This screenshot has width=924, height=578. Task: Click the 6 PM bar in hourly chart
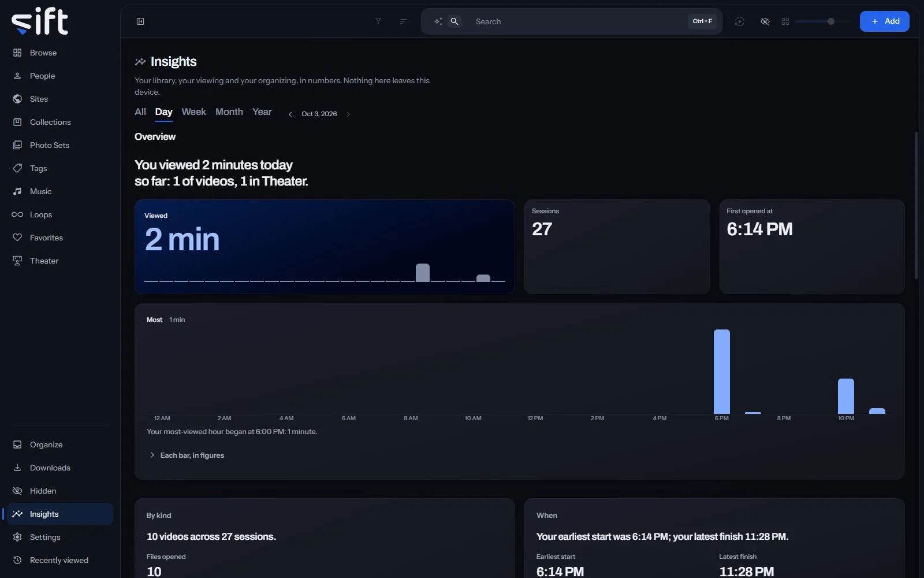722,372
